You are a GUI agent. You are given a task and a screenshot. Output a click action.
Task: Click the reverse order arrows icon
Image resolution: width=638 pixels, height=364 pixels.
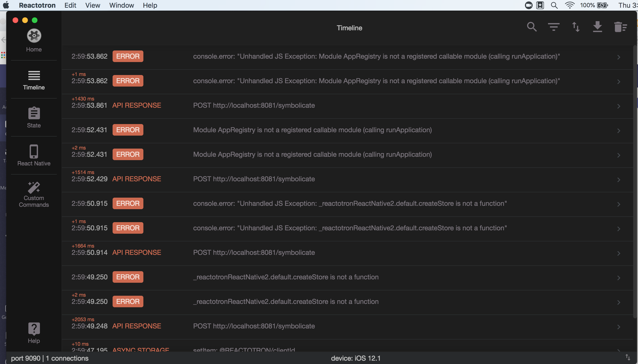(x=576, y=27)
